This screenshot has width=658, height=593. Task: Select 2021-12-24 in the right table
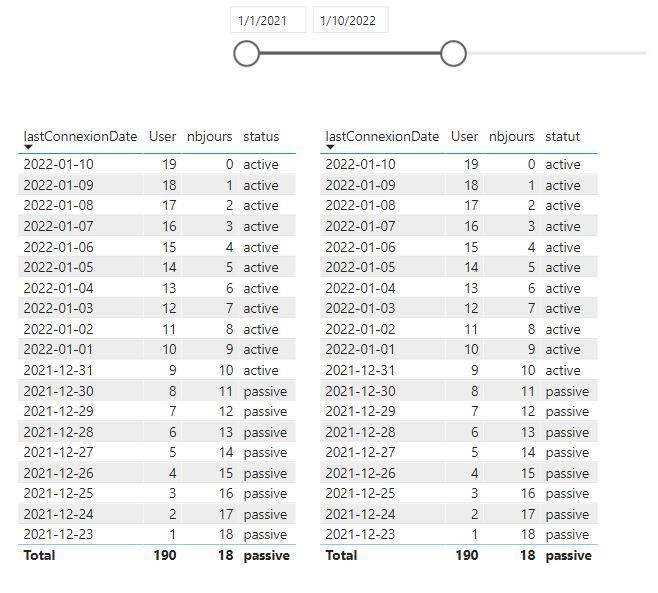click(x=360, y=515)
